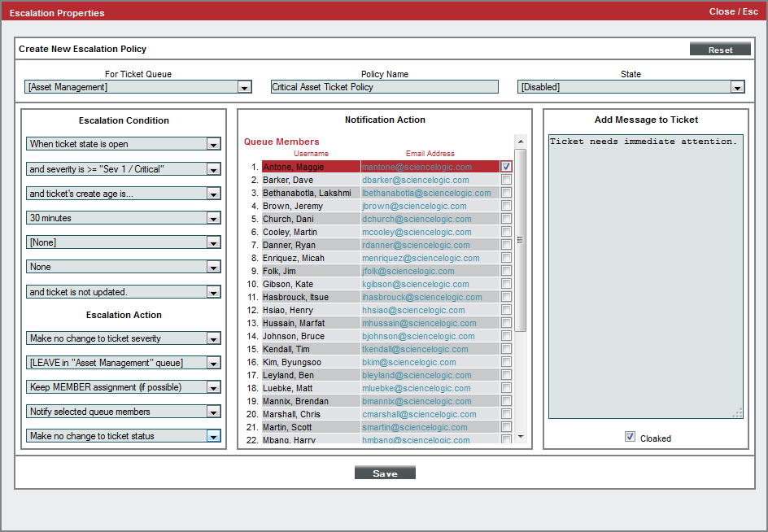768x532 pixels.
Task: Click the Policy Name text field
Action: tap(384, 87)
